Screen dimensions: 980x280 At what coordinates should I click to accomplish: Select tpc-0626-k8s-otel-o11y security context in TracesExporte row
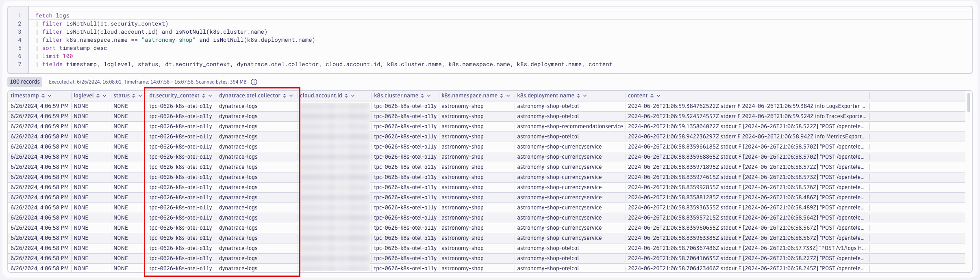pyautogui.click(x=181, y=116)
